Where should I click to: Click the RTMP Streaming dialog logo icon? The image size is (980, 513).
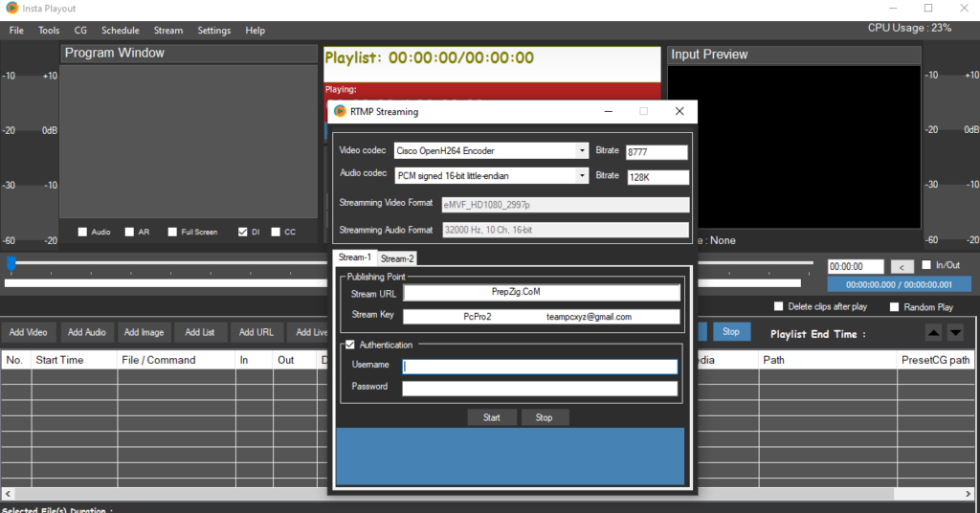tap(340, 112)
